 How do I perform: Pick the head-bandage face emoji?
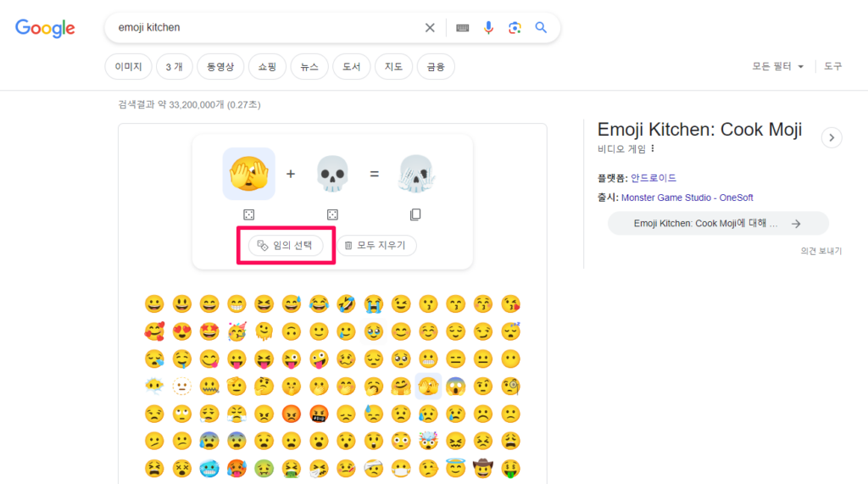pos(374,469)
